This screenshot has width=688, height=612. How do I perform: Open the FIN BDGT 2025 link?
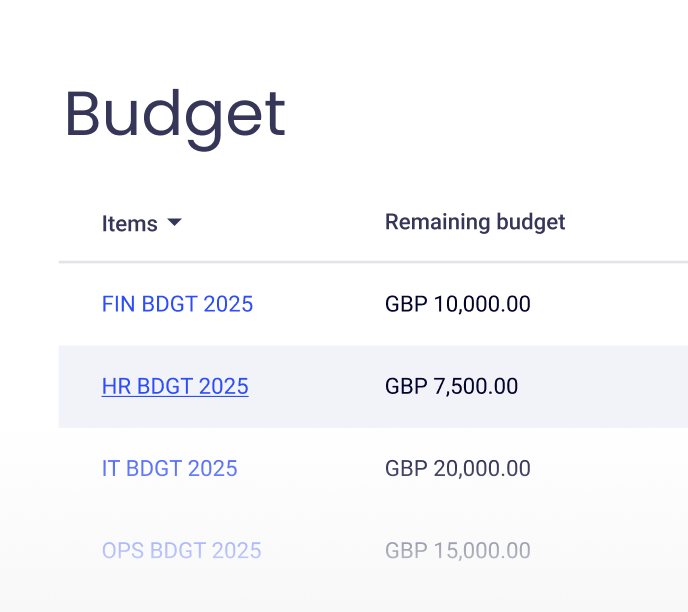(x=177, y=304)
